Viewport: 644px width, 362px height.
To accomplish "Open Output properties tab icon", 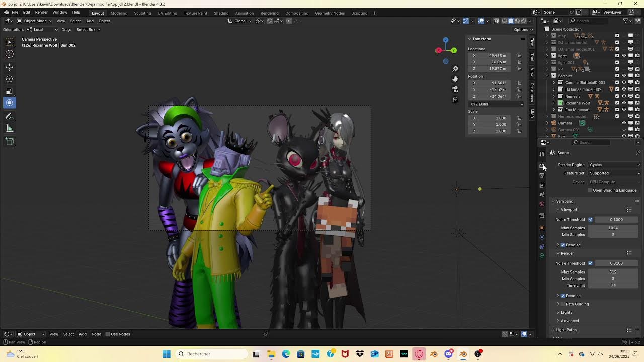I will coord(542,175).
